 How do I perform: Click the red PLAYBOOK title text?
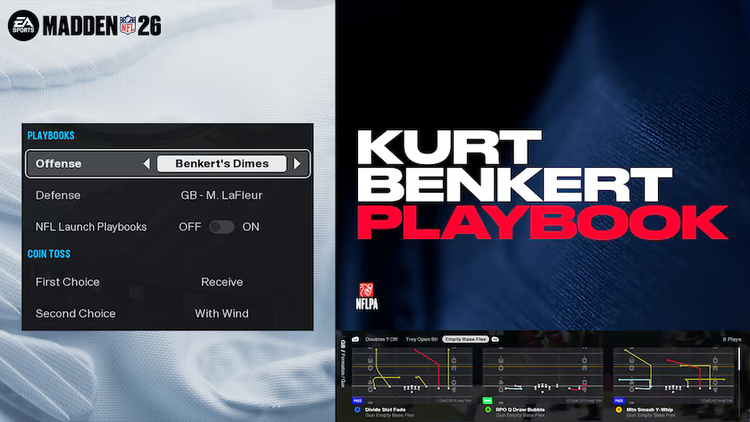click(542, 222)
